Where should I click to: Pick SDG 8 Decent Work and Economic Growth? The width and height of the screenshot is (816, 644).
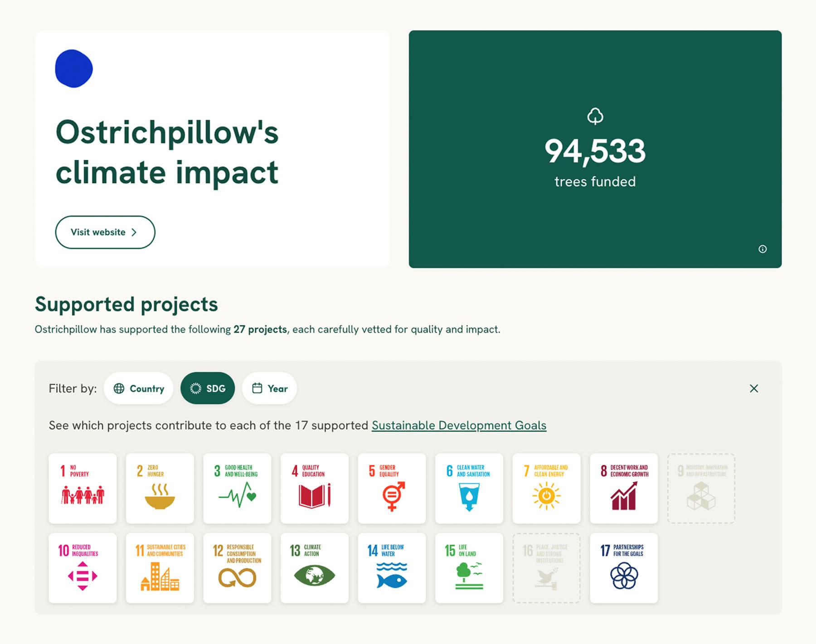pos(624,488)
